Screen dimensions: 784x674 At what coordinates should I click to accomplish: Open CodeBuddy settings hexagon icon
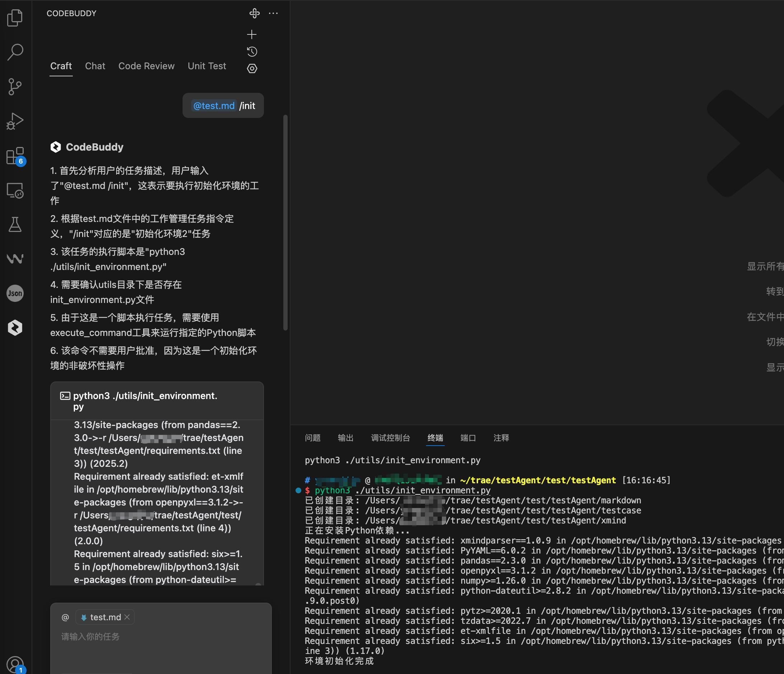(x=252, y=68)
